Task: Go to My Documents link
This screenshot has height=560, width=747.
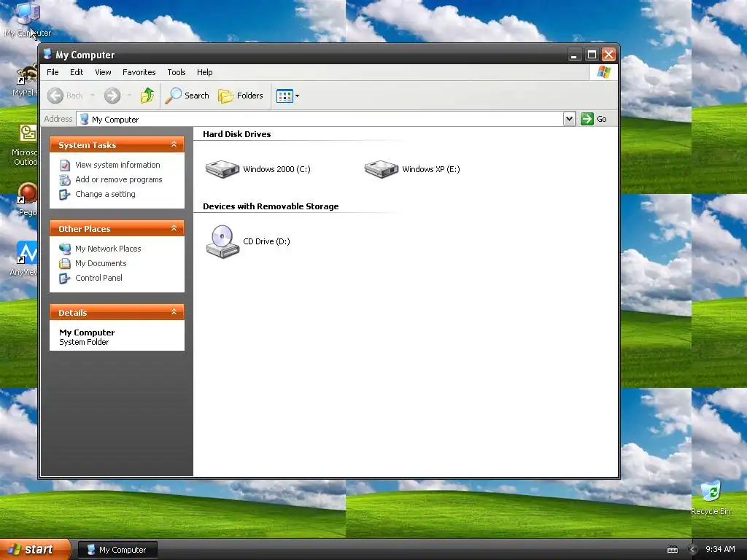Action: [101, 263]
